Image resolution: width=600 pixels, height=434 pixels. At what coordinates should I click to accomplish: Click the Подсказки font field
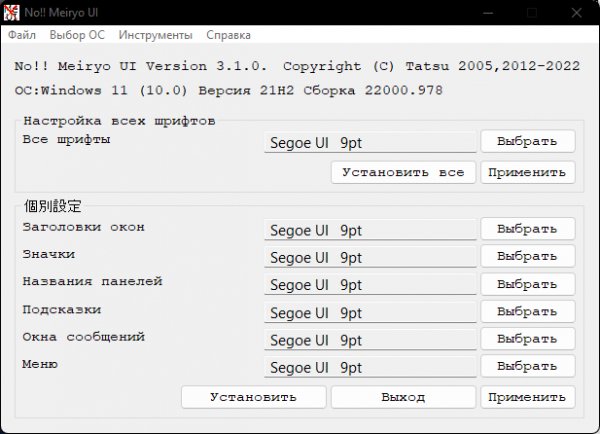tap(370, 312)
